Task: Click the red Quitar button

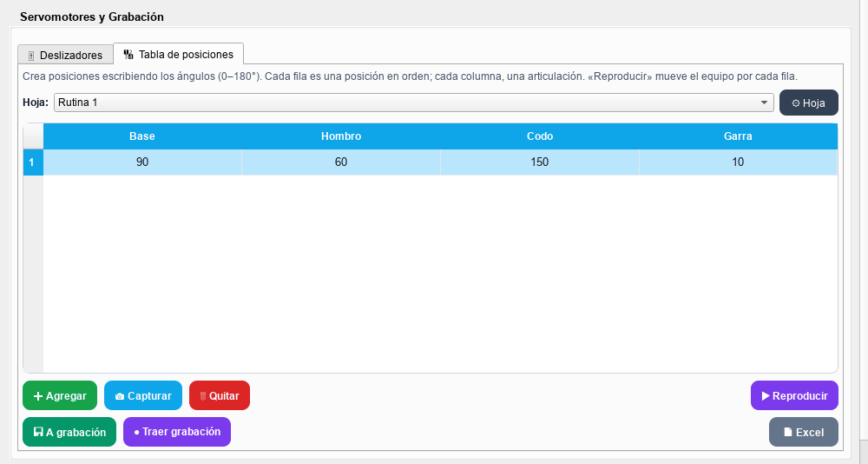Action: coord(220,396)
